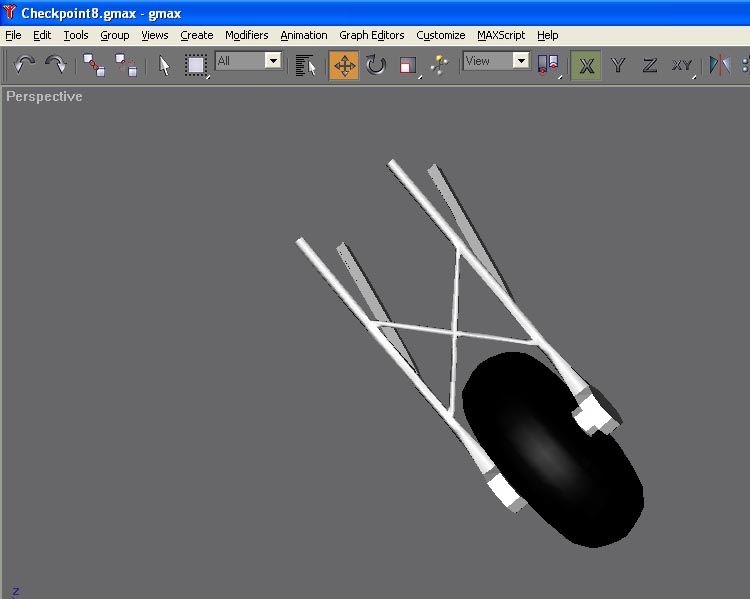This screenshot has height=599, width=750.
Task: Activate the Select and Move tool
Action: tap(344, 65)
